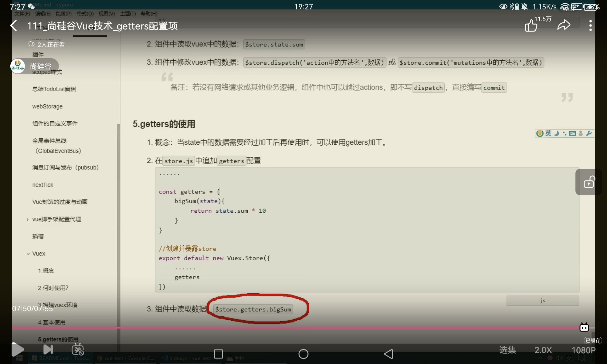The height and width of the screenshot is (364, 607).
Task: Collapse the Vuex outline section
Action: (x=28, y=254)
